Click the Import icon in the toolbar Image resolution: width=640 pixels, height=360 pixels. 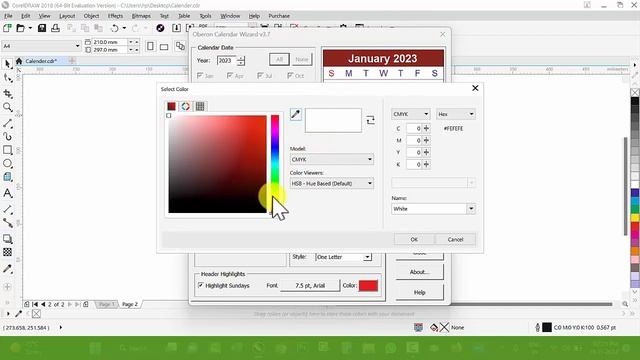(x=176, y=28)
